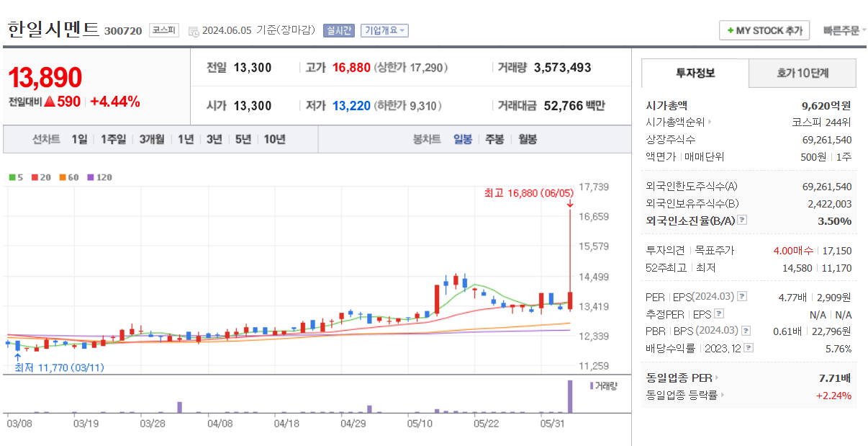The width and height of the screenshot is (868, 446).
Task: Click the 코스피 market badge
Action: pos(164,30)
